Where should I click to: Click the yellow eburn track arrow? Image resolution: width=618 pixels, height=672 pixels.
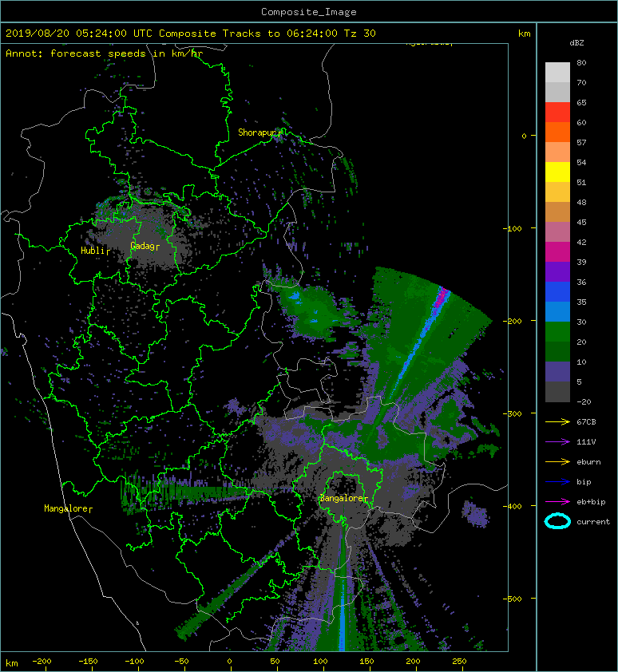click(557, 461)
